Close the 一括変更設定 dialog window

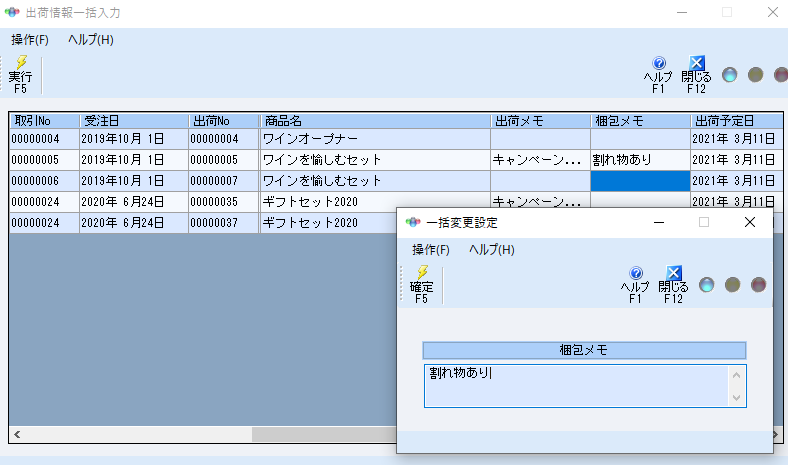coord(750,222)
